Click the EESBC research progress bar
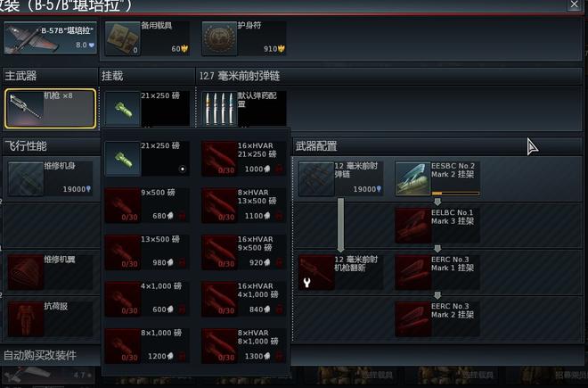This screenshot has width=588, height=388. [x=455, y=194]
